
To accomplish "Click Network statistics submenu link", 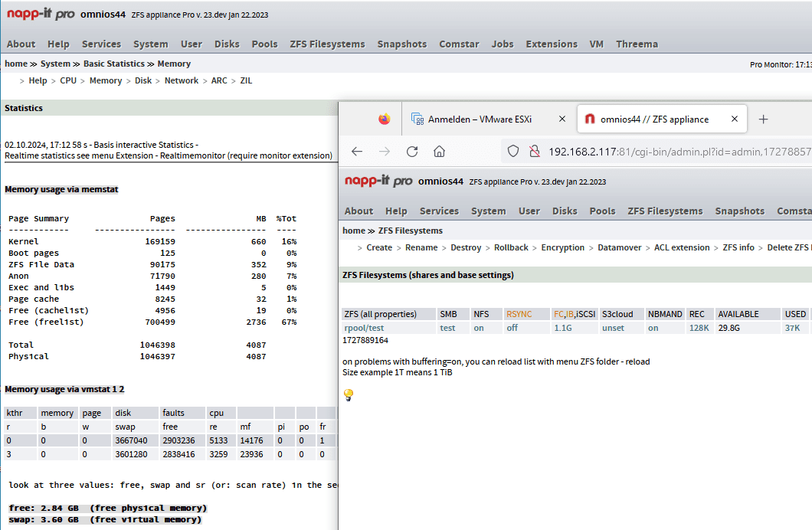I will [x=182, y=80].
